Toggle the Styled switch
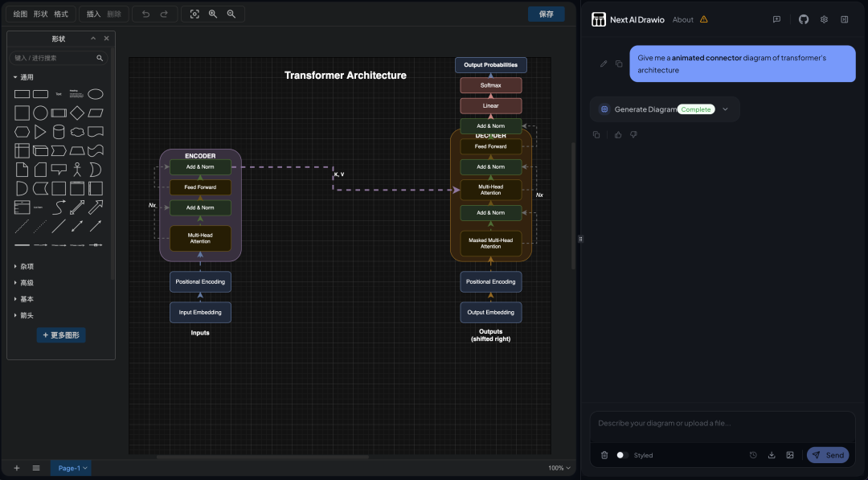 [621, 455]
